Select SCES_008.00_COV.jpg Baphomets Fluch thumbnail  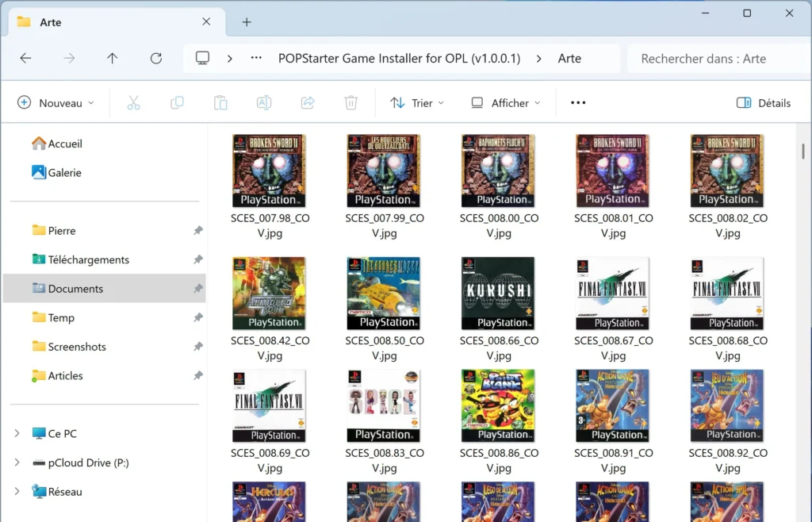point(498,171)
